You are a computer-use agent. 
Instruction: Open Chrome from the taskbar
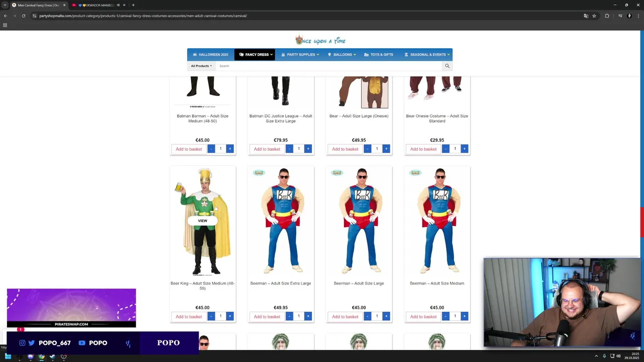41,356
